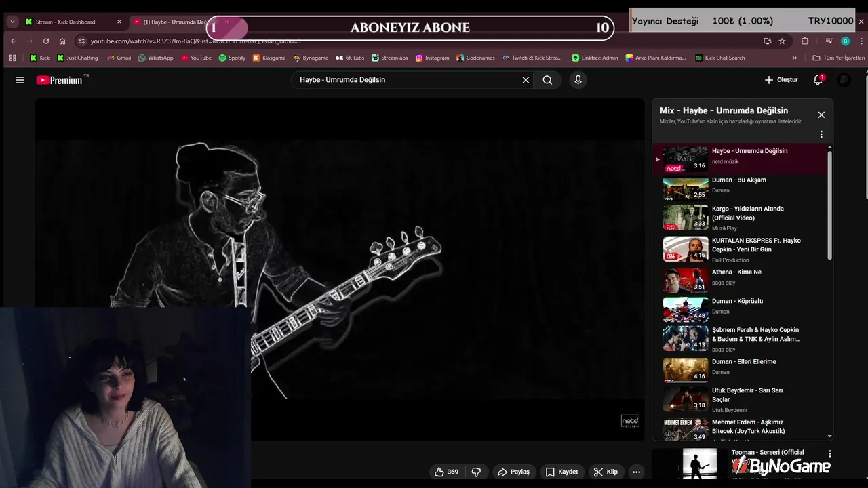Open the Kick bookmark
This screenshot has width=868, height=488.
40,58
